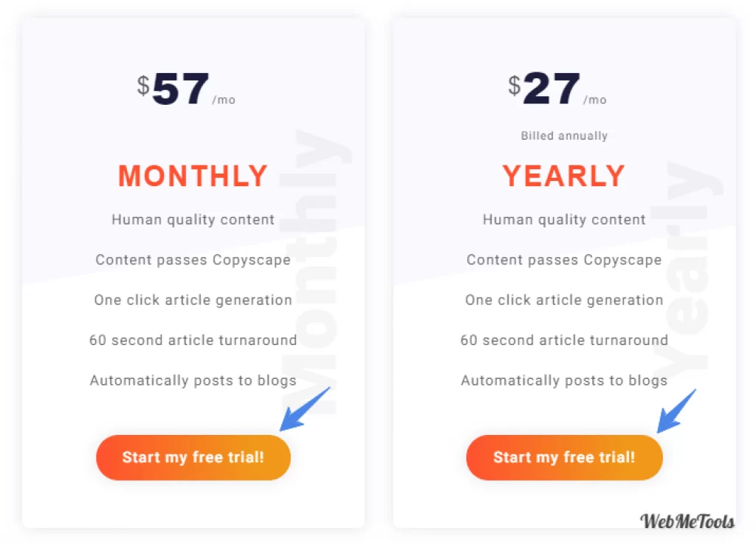
Task: Select the orange MONTHLY plan heading
Action: click(x=193, y=176)
